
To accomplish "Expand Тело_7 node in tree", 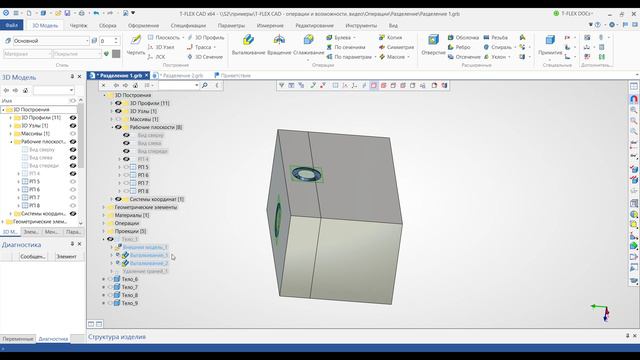I will click(104, 287).
